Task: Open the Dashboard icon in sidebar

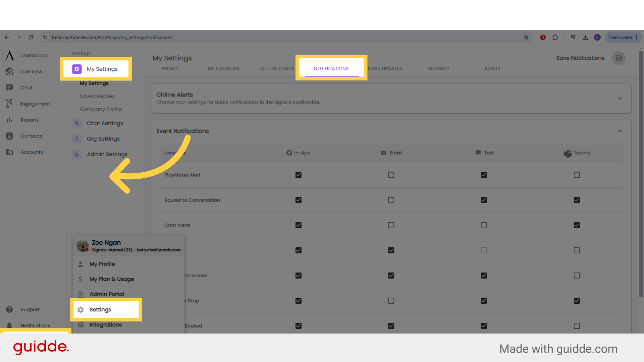Action: coord(10,55)
